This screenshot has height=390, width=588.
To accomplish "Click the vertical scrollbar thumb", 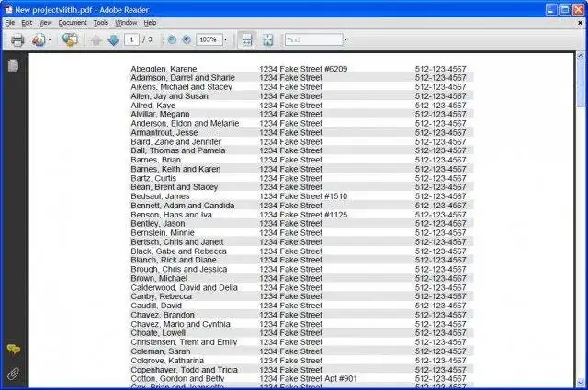I will click(581, 84).
